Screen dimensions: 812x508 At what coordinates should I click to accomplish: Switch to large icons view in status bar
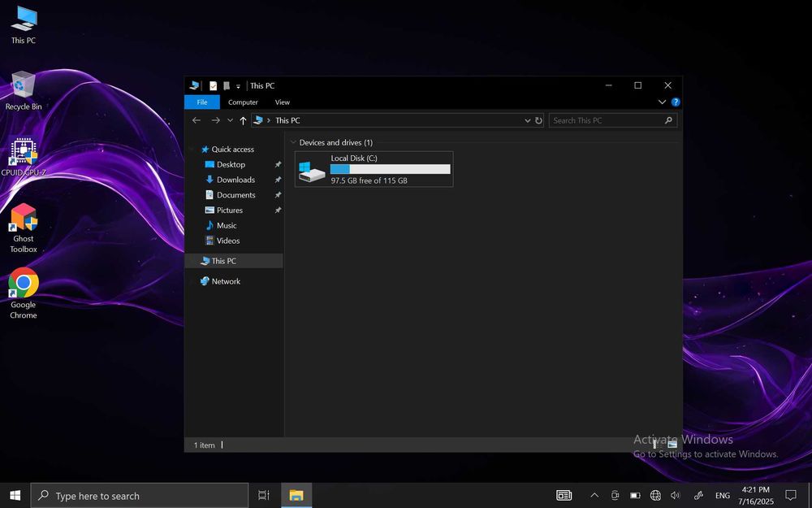click(x=672, y=445)
